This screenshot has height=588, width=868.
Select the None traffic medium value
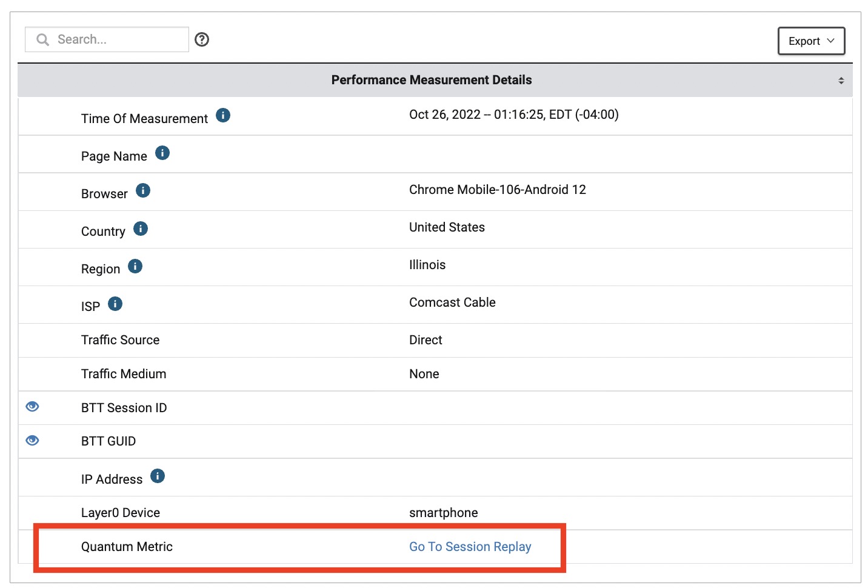point(424,374)
